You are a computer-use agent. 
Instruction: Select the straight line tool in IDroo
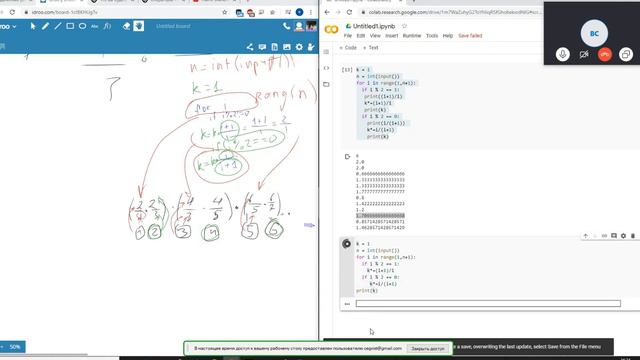pos(58,26)
